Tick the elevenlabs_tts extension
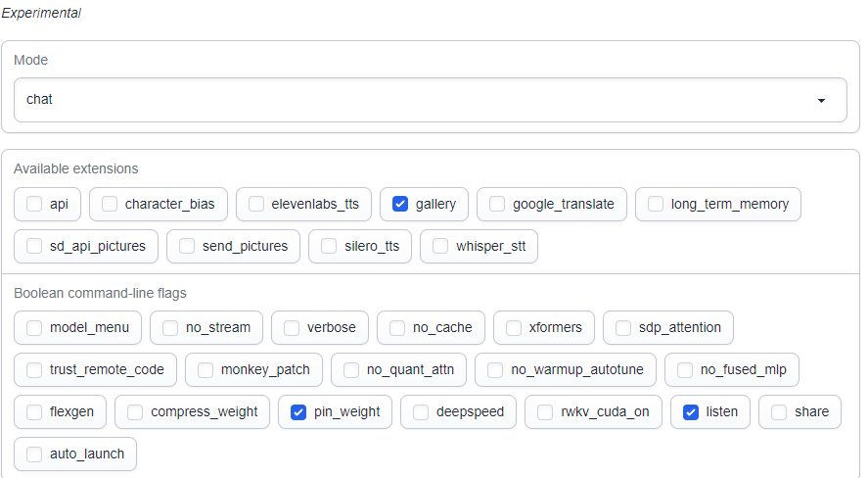868x478 pixels. click(256, 204)
